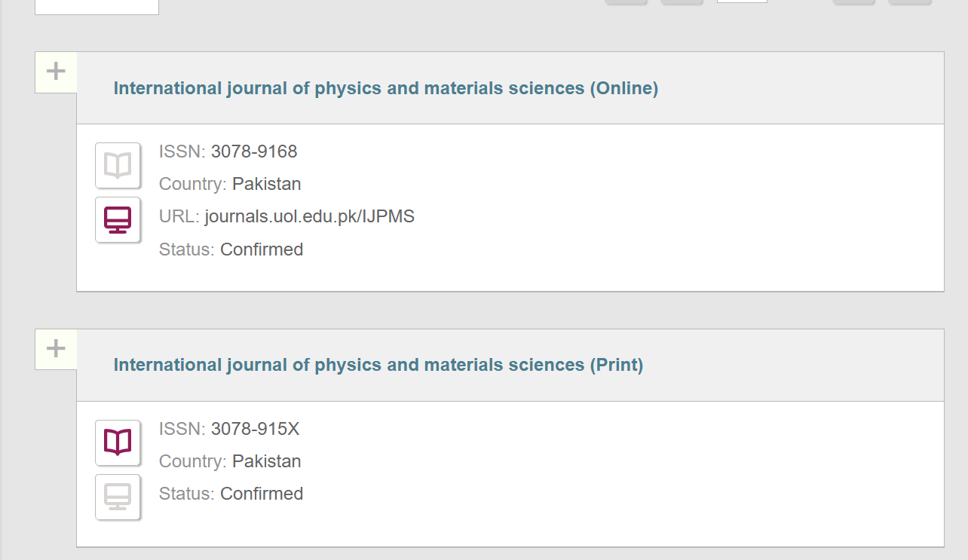968x560 pixels.
Task: Go to the first results page button
Action: click(626, 2)
